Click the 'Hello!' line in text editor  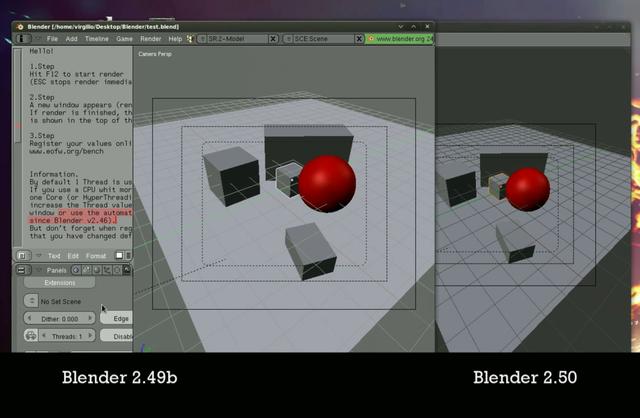pos(41,51)
